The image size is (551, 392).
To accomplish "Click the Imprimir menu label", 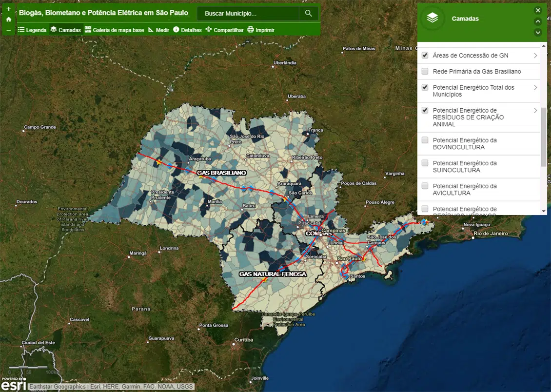I will [x=265, y=30].
